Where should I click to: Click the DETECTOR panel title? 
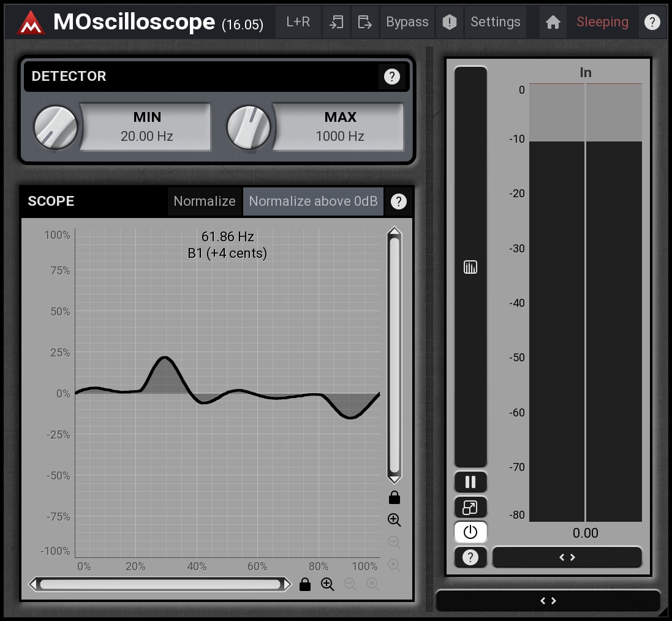69,77
